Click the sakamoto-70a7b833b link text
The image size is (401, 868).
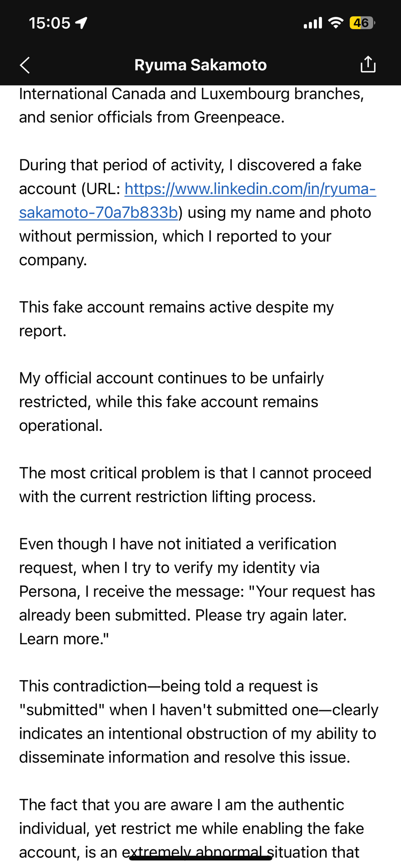99,213
